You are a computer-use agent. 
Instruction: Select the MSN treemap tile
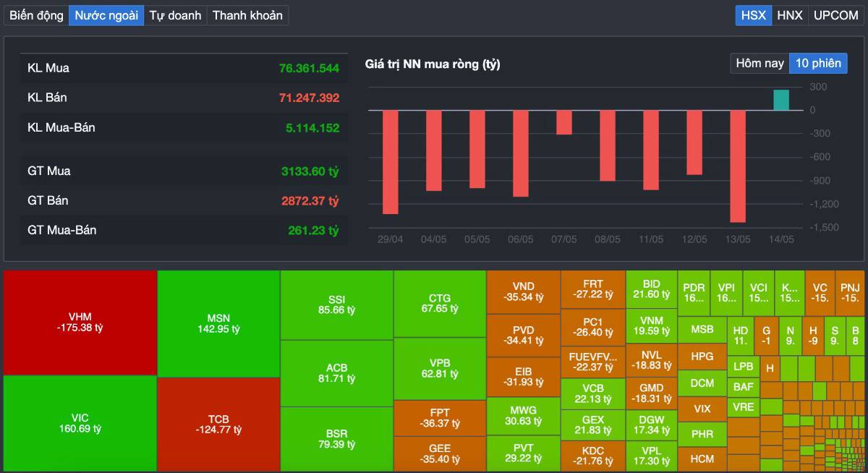pos(218,323)
